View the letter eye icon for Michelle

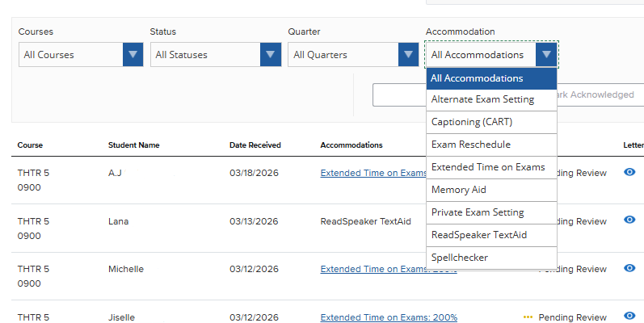pos(629,268)
